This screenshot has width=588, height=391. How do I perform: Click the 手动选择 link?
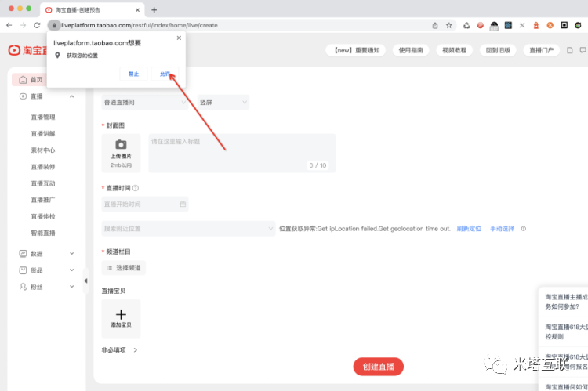pyautogui.click(x=502, y=229)
